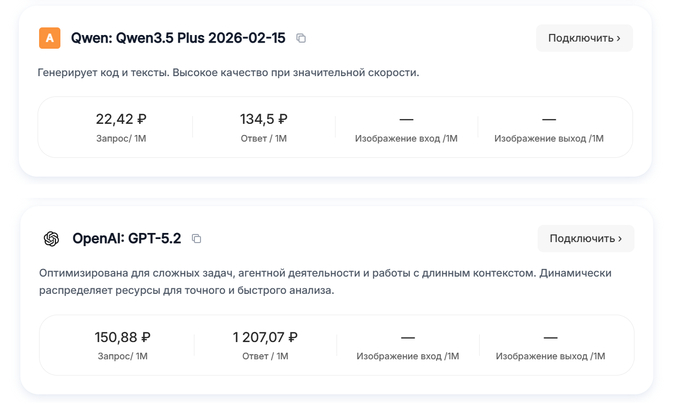The image size is (700, 406).
Task: Click the OpenAI logo icon
Action: [x=51, y=239]
